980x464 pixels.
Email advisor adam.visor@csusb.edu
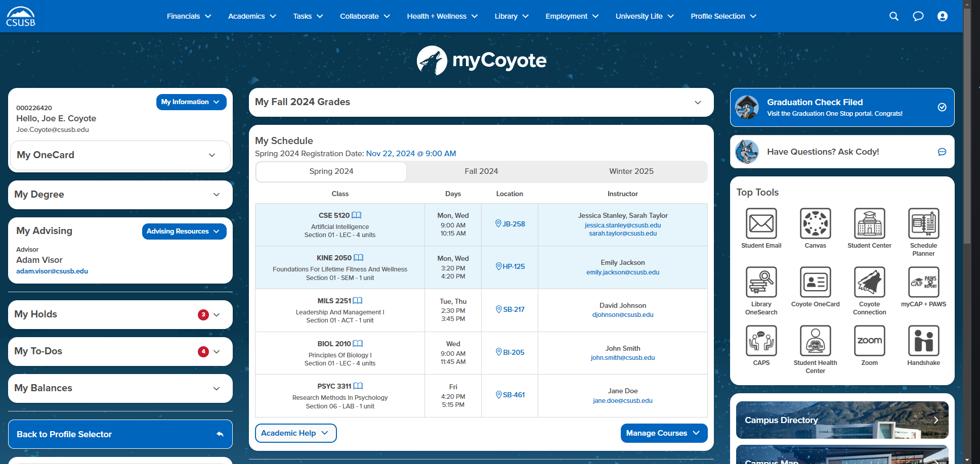(x=52, y=271)
